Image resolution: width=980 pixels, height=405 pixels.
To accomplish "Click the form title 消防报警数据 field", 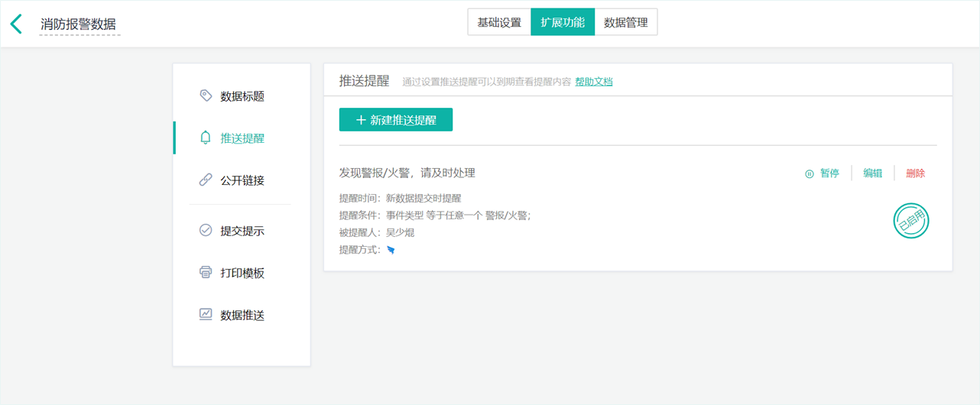I will coord(79,24).
